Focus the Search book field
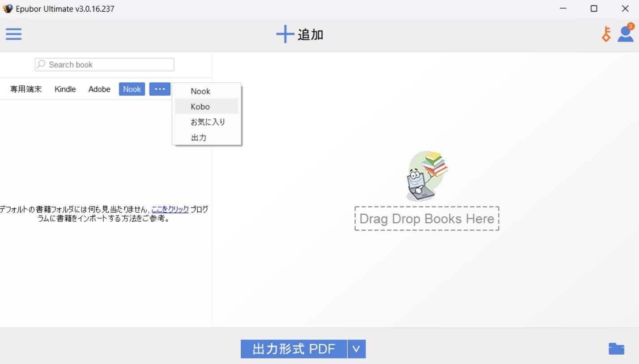The height and width of the screenshot is (364, 639). coord(105,64)
